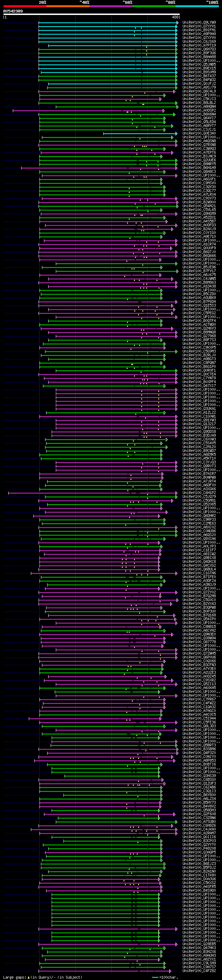Click the white query length bar
The image size is (222, 980).
[x=92, y=15]
